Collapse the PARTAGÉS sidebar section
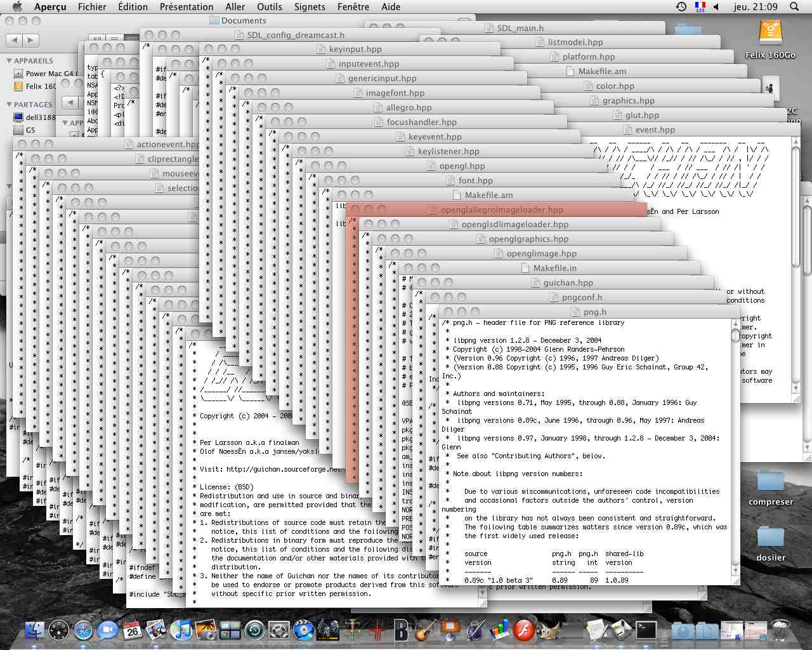 (x=9, y=105)
